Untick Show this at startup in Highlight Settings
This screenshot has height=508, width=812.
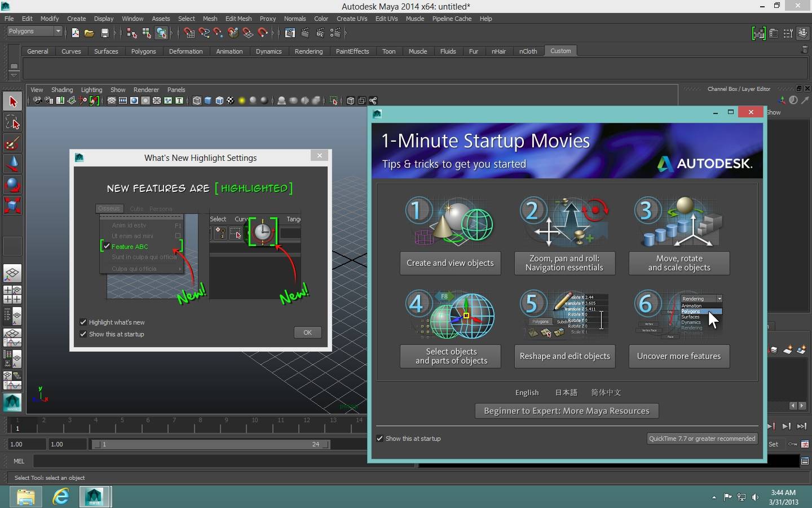click(x=83, y=334)
